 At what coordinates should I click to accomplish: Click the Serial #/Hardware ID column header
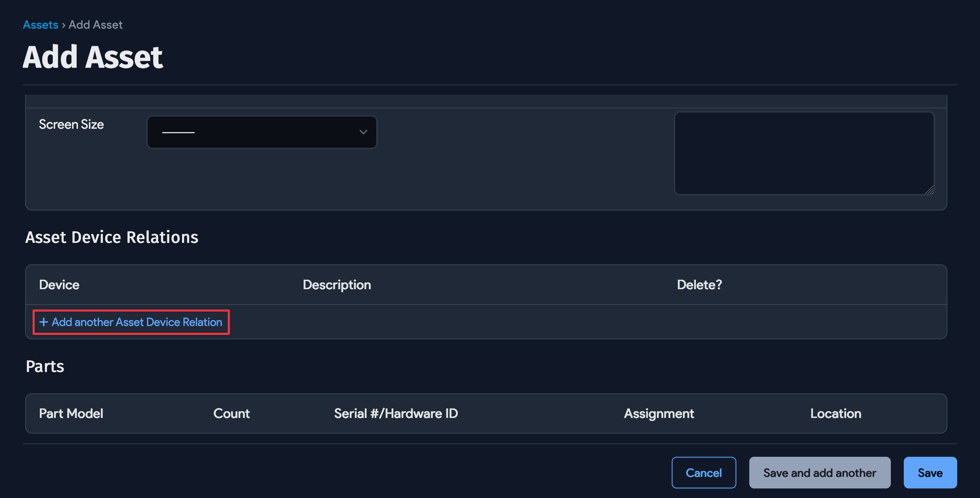tap(396, 414)
